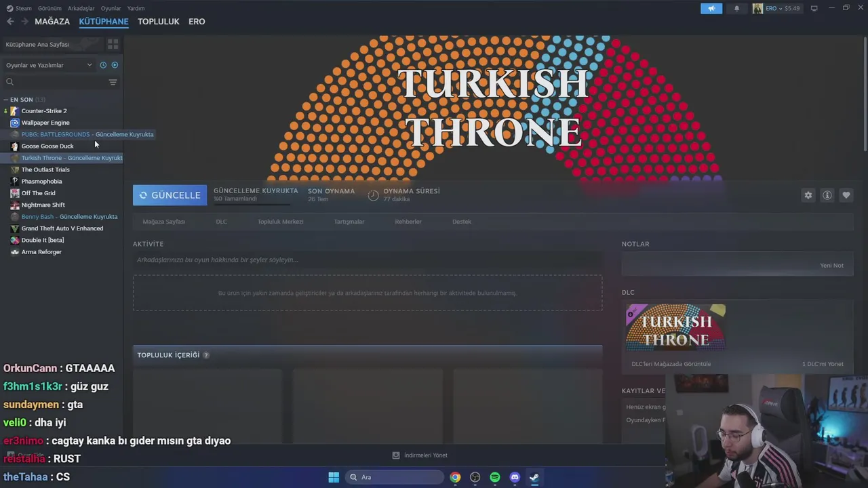Open Chrome from taskbar

coord(455,477)
